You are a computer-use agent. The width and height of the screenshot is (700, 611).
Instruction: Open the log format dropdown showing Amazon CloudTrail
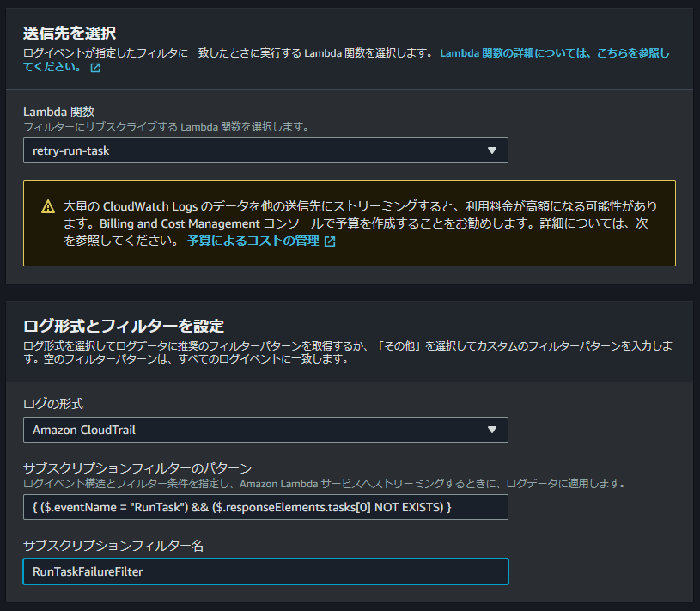(x=265, y=430)
